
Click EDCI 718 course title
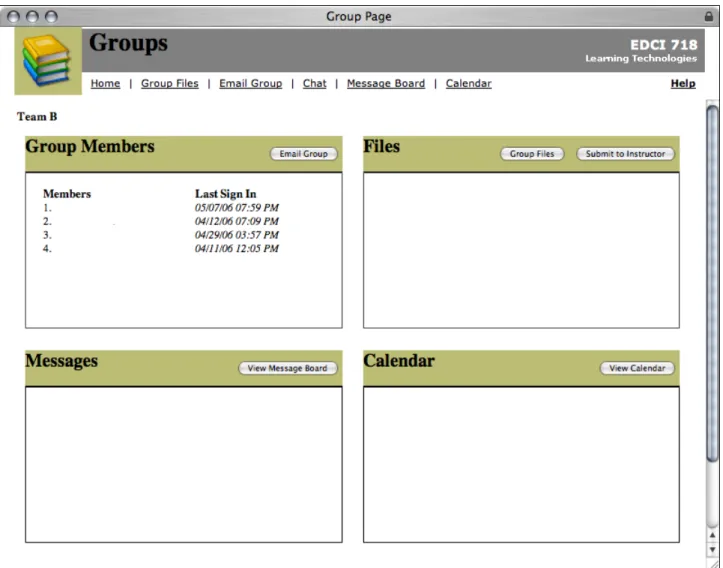[664, 45]
